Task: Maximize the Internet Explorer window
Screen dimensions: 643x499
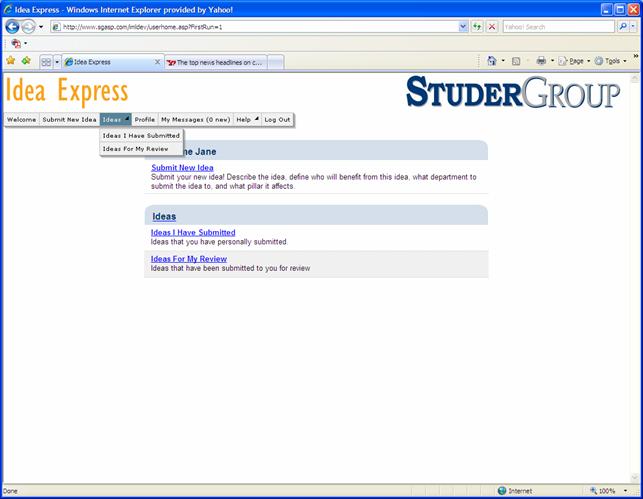Action: (621, 9)
